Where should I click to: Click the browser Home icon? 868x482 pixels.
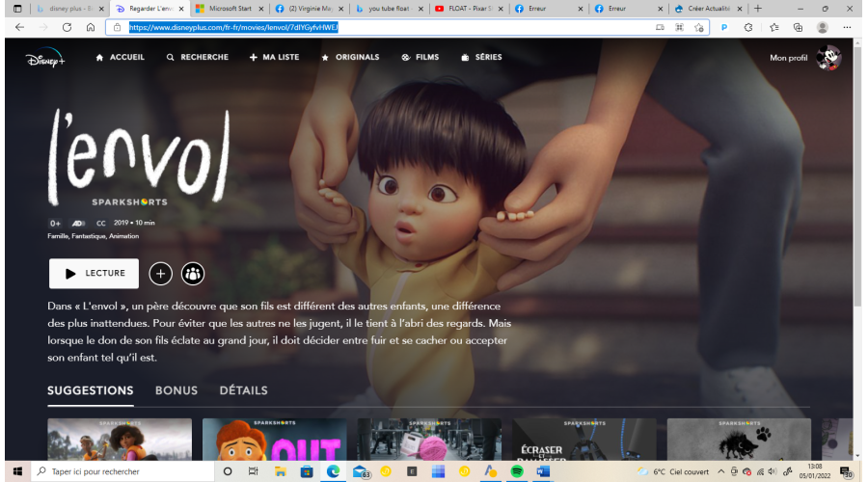pyautogui.click(x=91, y=27)
